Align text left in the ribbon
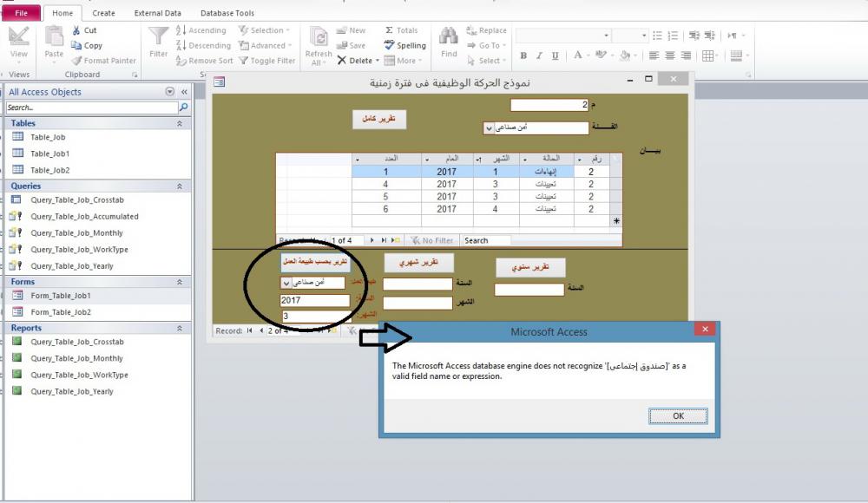 (x=654, y=56)
